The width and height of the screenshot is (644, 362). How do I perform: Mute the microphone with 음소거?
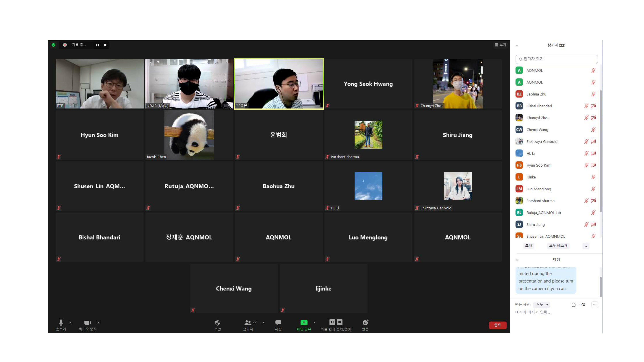point(61,325)
